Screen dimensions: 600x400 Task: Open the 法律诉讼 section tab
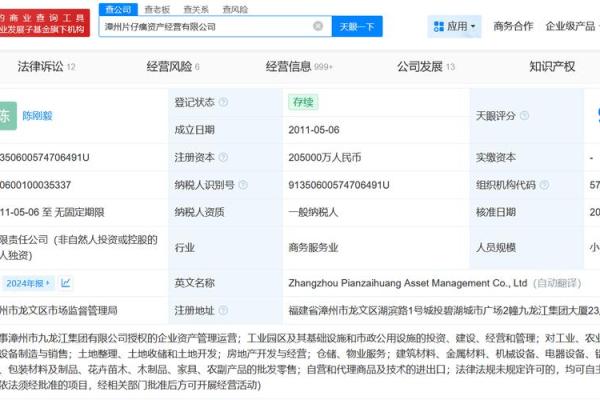[x=46, y=67]
